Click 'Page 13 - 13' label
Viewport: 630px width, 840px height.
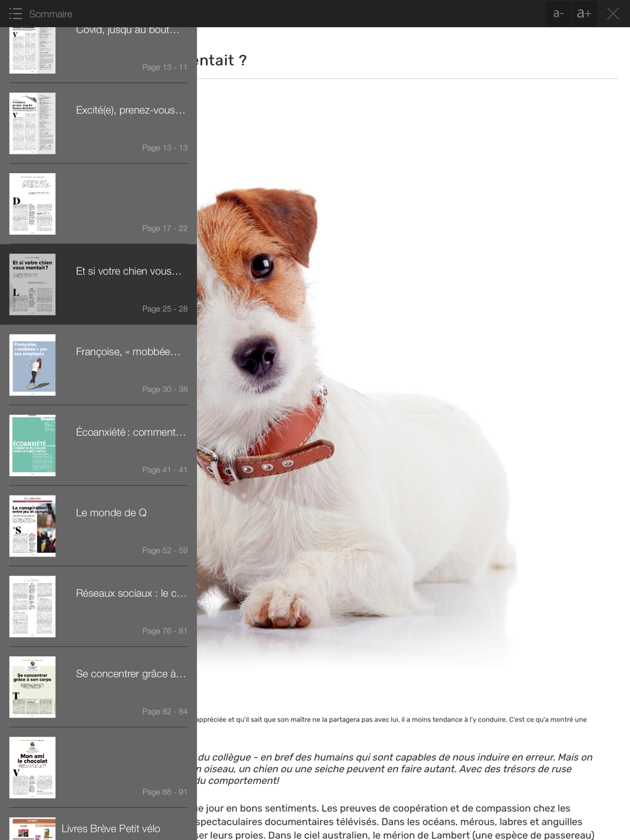coord(164,148)
